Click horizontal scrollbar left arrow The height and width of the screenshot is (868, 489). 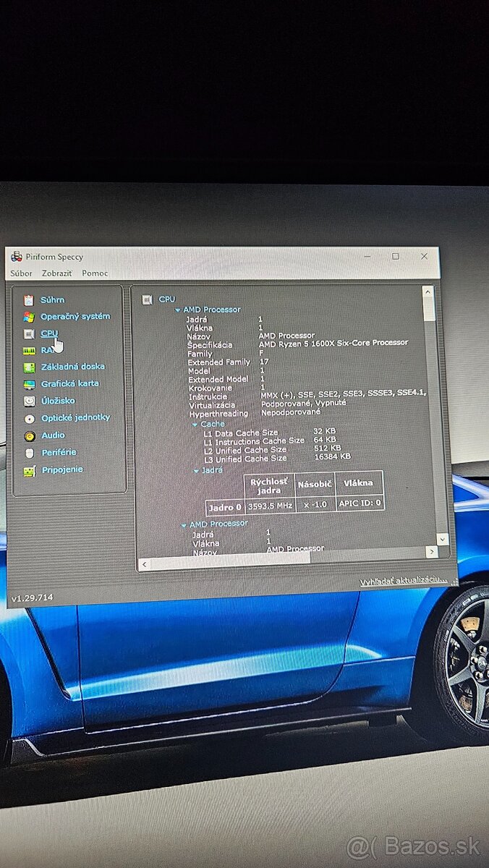click(x=143, y=563)
